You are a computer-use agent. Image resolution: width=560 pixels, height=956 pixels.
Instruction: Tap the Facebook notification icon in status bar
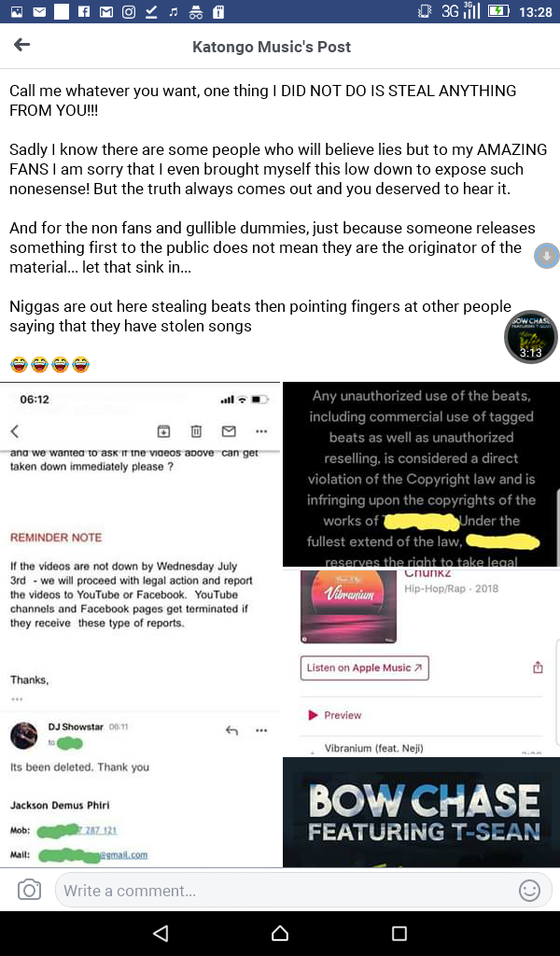click(x=84, y=11)
